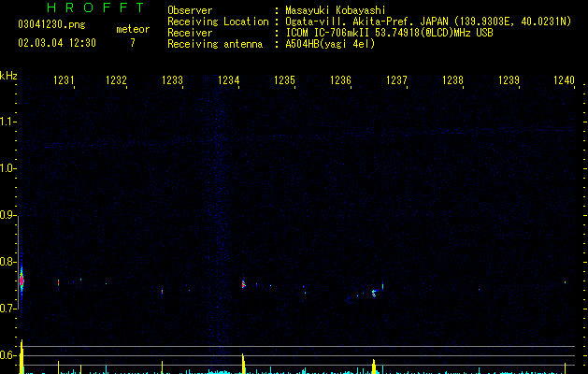
Task: Click the kHz axis unit label
Action: click(x=8, y=76)
